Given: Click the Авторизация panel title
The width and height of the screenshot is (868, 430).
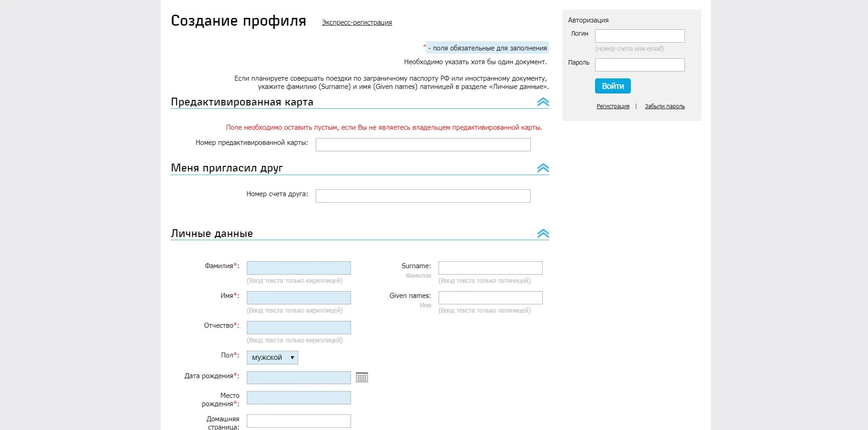Looking at the screenshot, I should [x=588, y=20].
